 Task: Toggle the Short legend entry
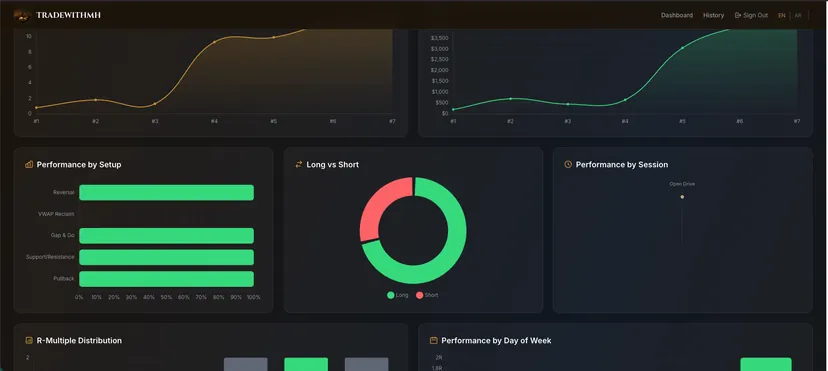tap(427, 295)
